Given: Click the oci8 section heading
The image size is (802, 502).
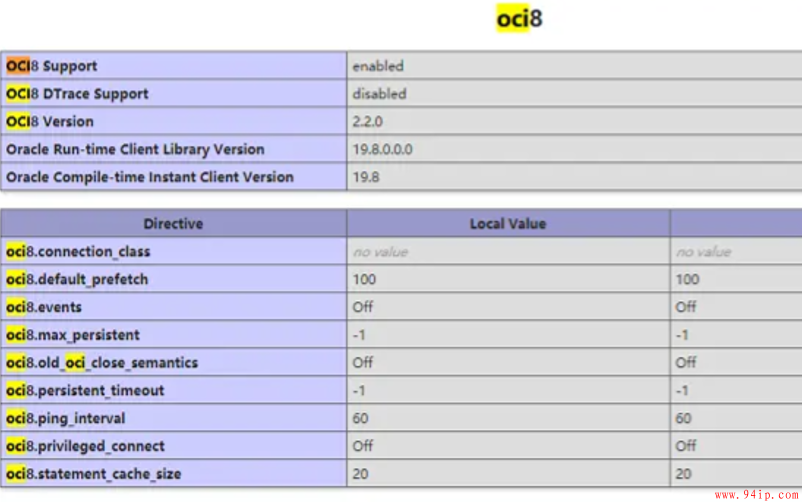Looking at the screenshot, I should (x=519, y=18).
